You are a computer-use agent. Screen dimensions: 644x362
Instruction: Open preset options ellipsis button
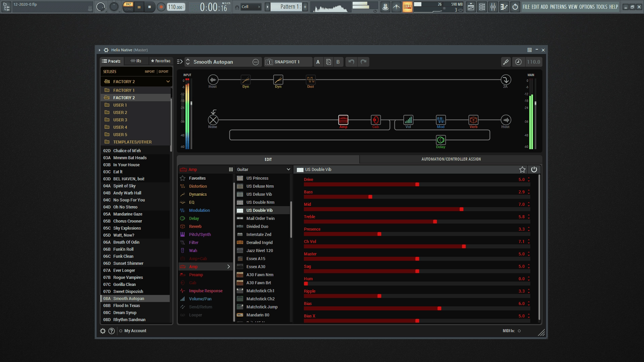[x=256, y=62]
